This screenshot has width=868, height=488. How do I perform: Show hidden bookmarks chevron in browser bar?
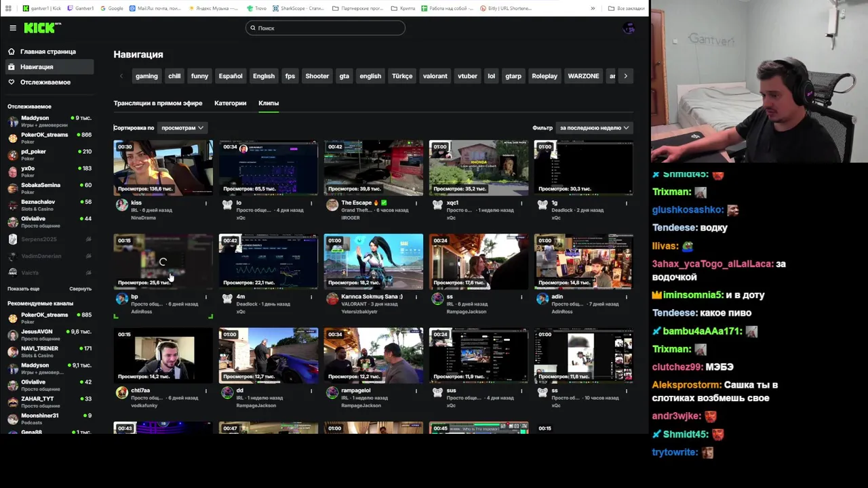(x=593, y=8)
